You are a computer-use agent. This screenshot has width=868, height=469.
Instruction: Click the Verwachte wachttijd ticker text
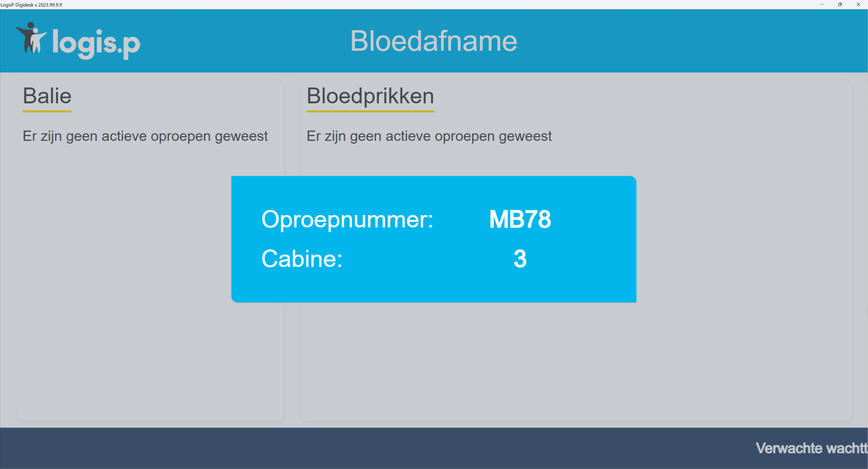coord(811,448)
